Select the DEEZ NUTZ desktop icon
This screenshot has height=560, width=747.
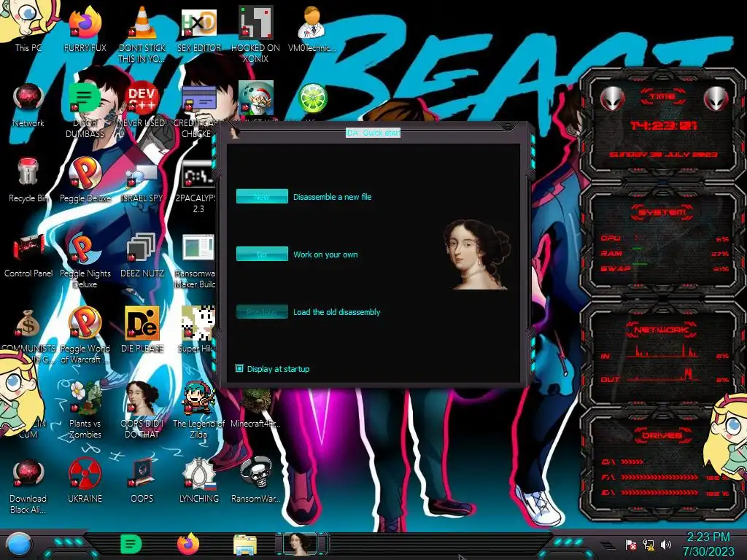click(142, 254)
